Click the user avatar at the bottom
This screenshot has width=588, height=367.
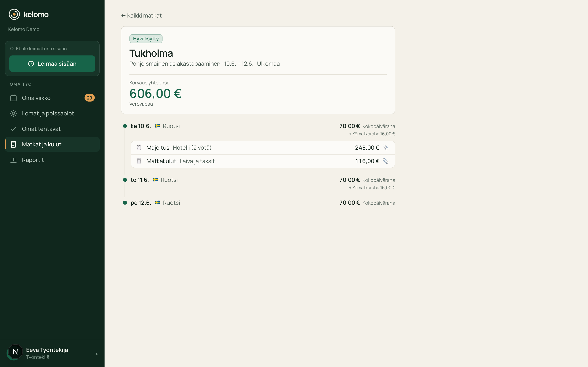[x=15, y=352]
